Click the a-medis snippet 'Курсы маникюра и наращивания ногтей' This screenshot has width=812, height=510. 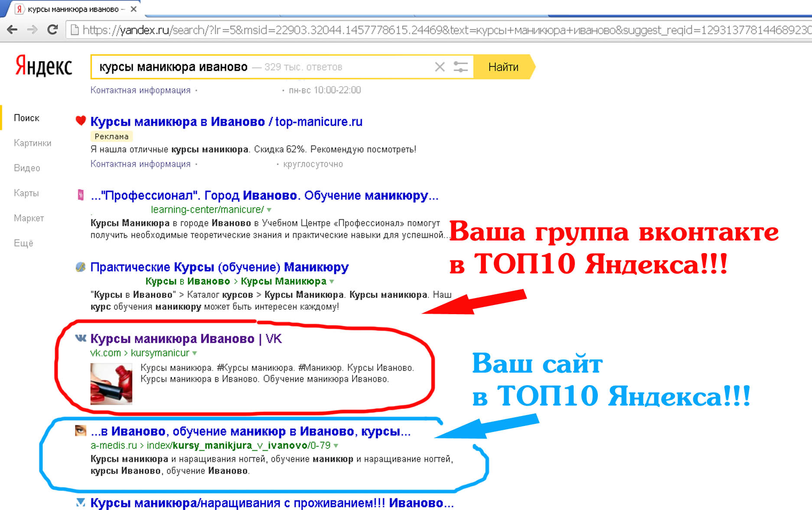point(179,459)
